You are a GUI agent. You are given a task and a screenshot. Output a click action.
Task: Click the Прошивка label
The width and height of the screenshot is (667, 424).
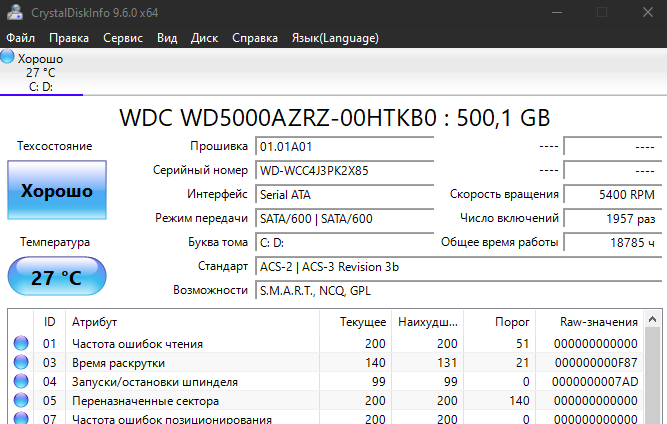click(x=219, y=146)
